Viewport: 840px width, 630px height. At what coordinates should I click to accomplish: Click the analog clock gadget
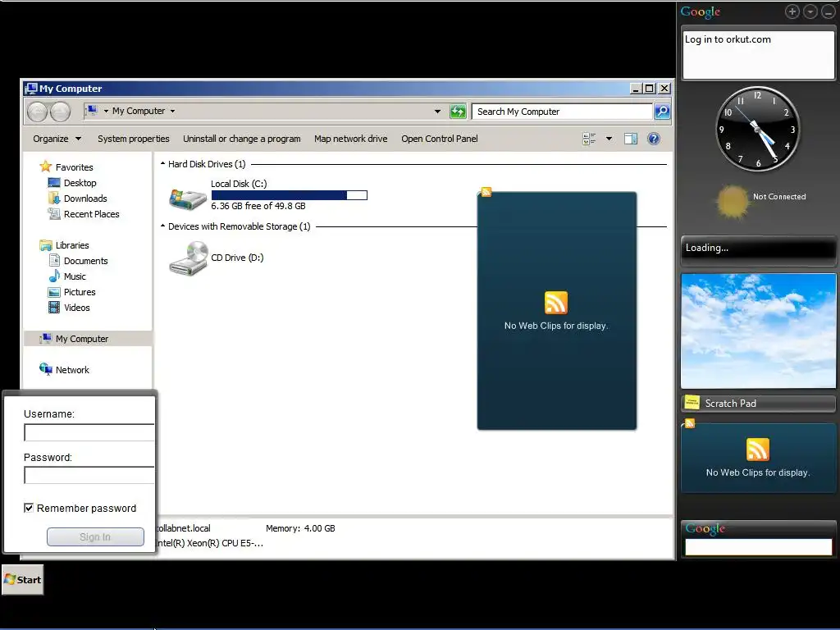[x=758, y=129]
